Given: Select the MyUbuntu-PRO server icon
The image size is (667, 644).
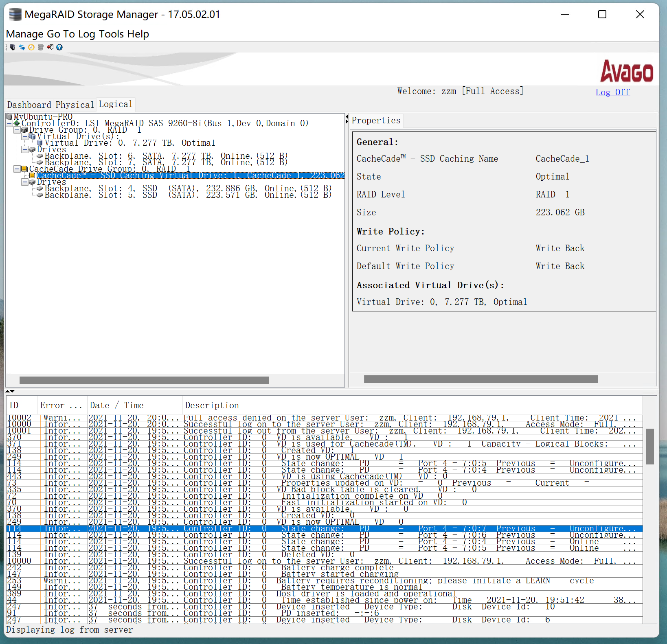Looking at the screenshot, I should click(x=9, y=117).
